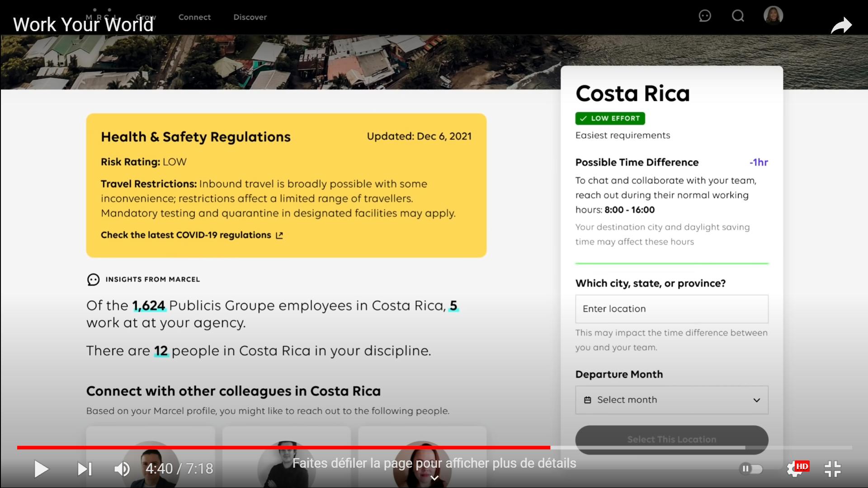The width and height of the screenshot is (868, 488).
Task: Open the Connect menu
Action: [x=194, y=17]
